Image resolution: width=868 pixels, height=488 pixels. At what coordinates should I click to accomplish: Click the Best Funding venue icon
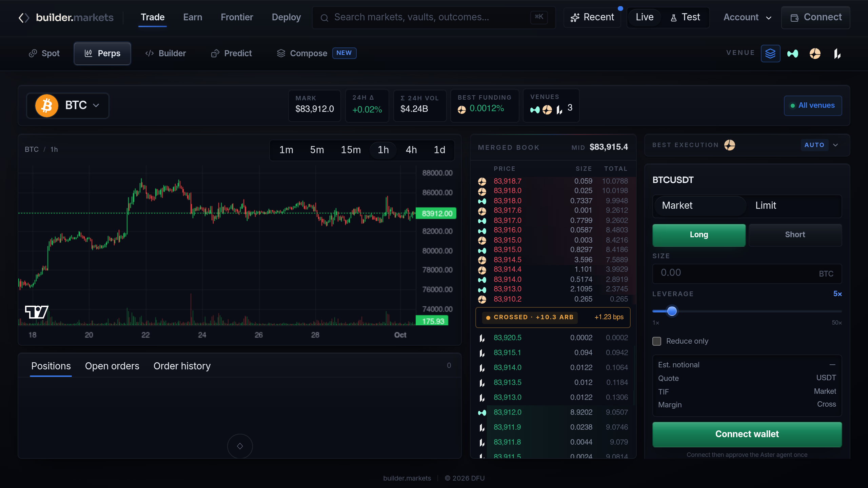(x=462, y=109)
